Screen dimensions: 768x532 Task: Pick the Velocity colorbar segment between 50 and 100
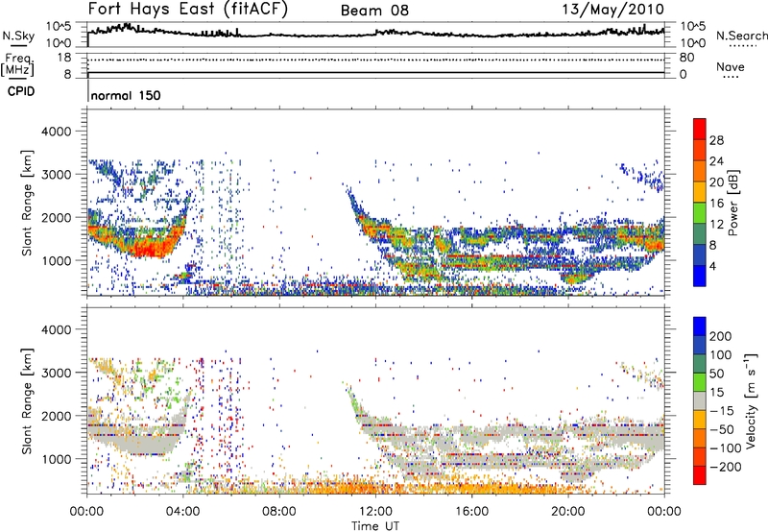pos(700,363)
